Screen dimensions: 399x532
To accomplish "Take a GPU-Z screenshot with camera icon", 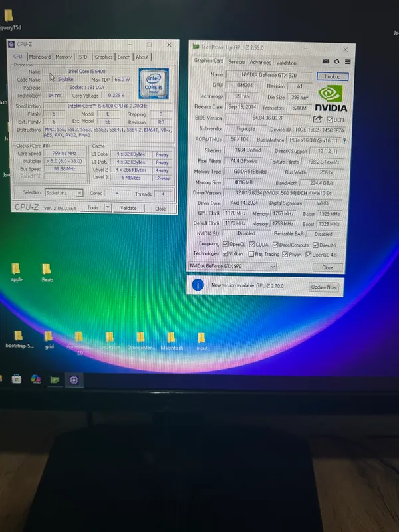I will point(326,61).
